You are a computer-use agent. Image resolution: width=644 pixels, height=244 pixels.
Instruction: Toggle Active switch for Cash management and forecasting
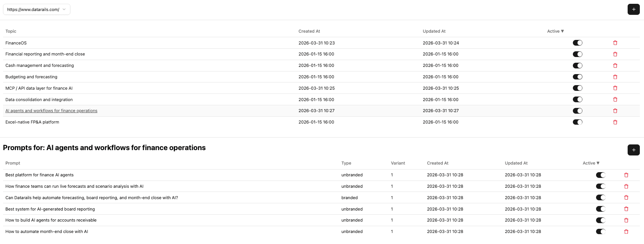click(x=577, y=65)
